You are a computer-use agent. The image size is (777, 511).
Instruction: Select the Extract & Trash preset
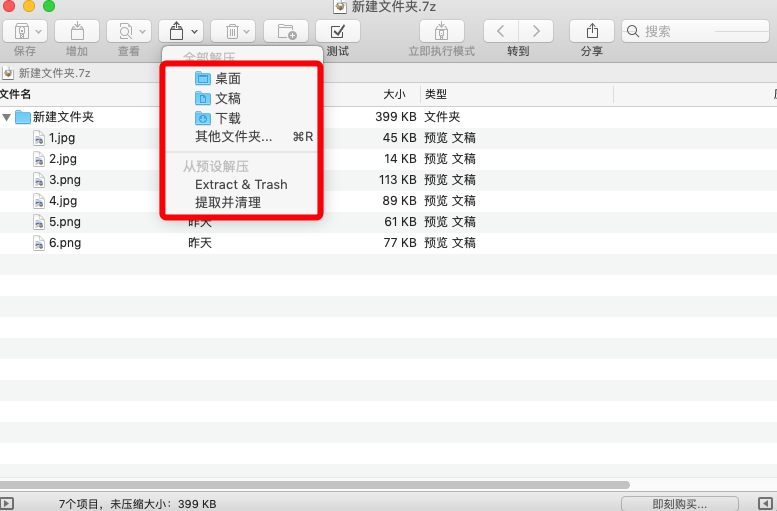click(x=241, y=184)
